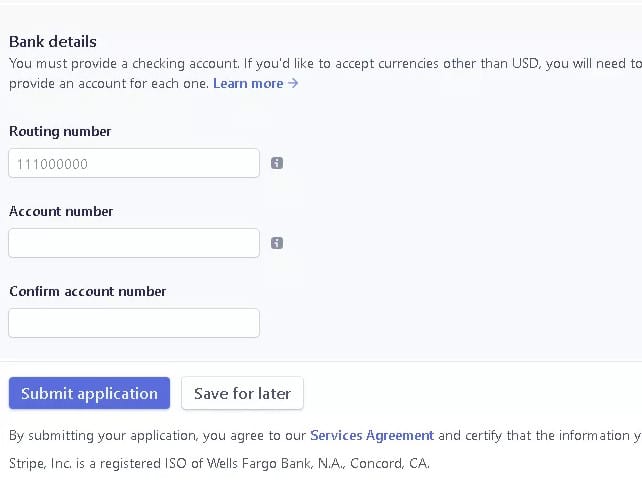Submit the application with the blue button

(x=89, y=393)
